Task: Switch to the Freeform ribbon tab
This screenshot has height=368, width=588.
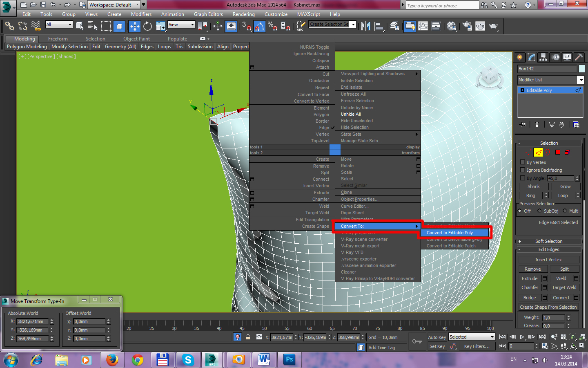Action: coord(58,39)
